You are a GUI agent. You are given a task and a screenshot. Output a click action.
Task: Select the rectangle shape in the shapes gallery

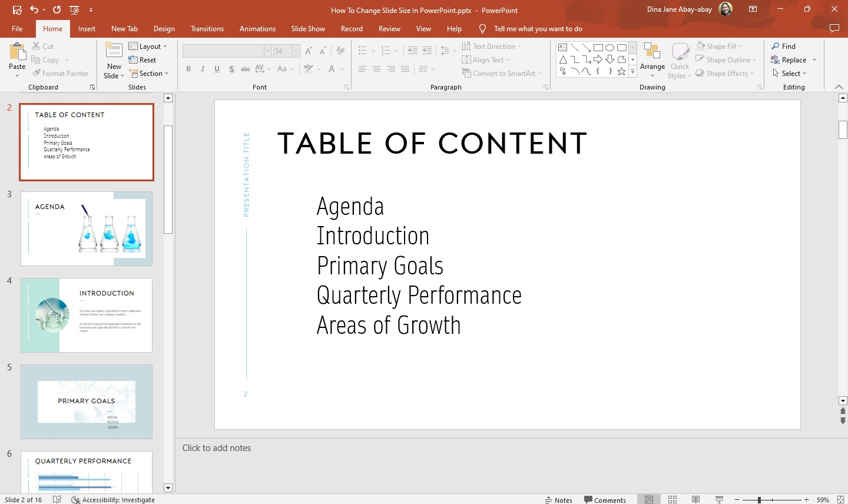[x=598, y=47]
